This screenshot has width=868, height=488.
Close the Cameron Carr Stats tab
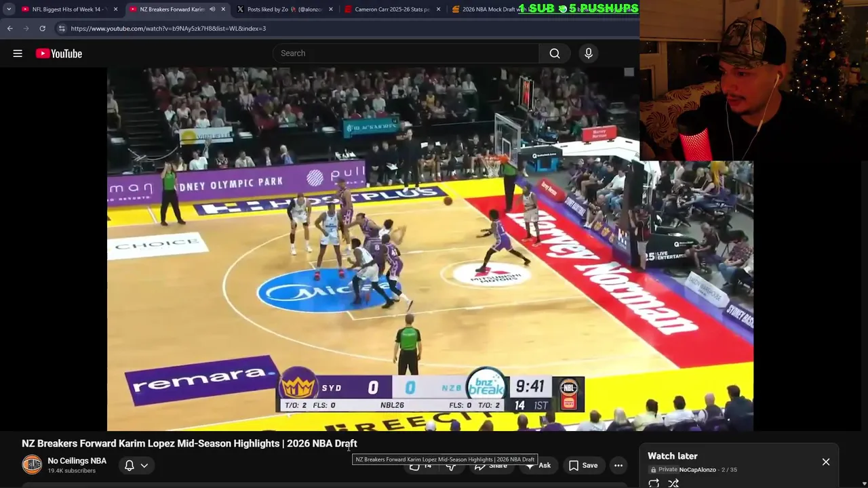pyautogui.click(x=438, y=9)
